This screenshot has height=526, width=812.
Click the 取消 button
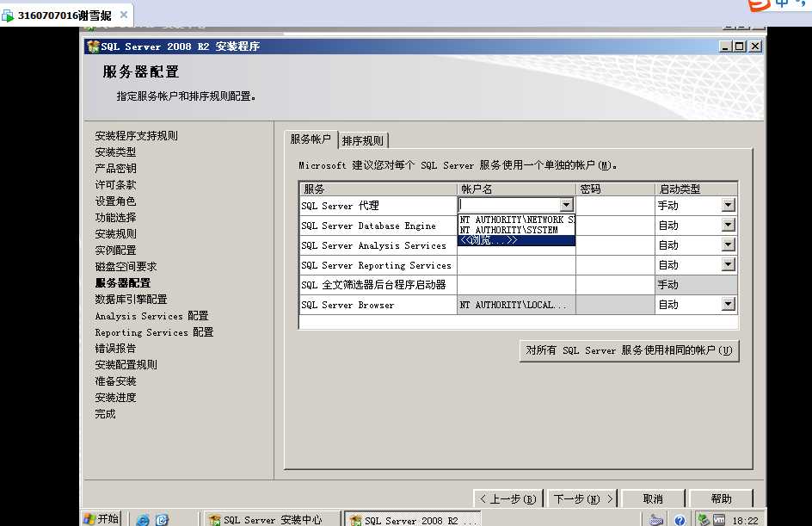click(653, 498)
